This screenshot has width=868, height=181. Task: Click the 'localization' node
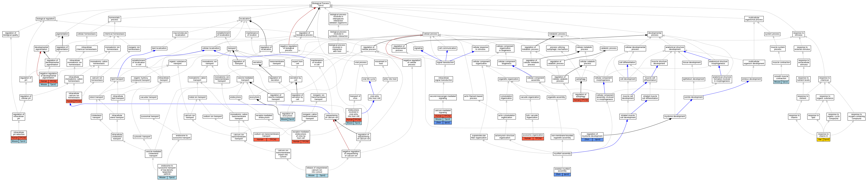tap(245, 19)
